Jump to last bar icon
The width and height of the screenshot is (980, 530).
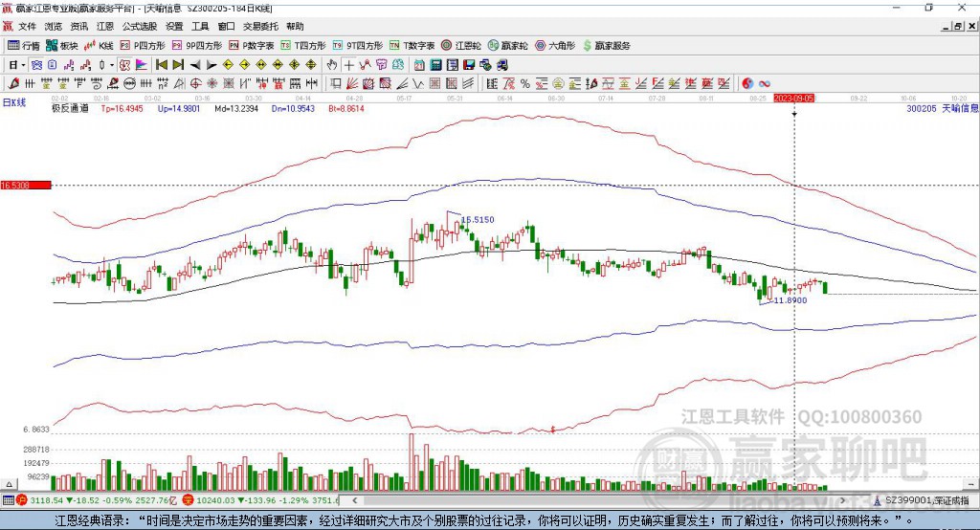coord(178,65)
